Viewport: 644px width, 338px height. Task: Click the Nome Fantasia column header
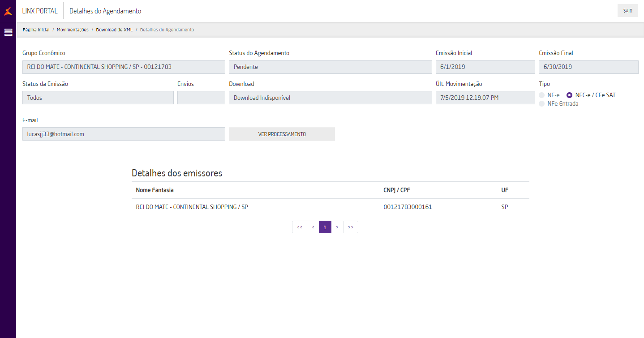155,190
